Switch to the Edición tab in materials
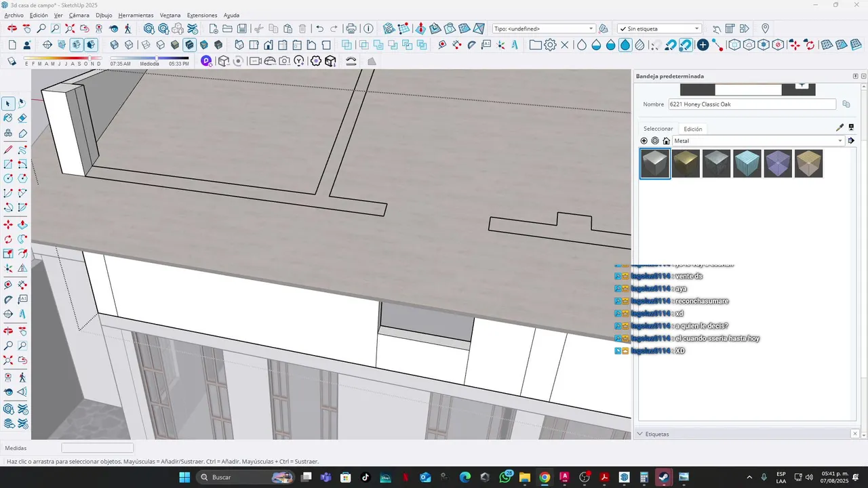Screen dimensions: 868x488 (693, 129)
